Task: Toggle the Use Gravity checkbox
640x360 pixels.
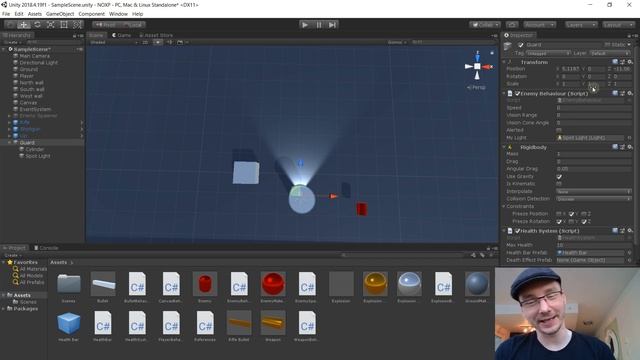Action: pyautogui.click(x=559, y=177)
